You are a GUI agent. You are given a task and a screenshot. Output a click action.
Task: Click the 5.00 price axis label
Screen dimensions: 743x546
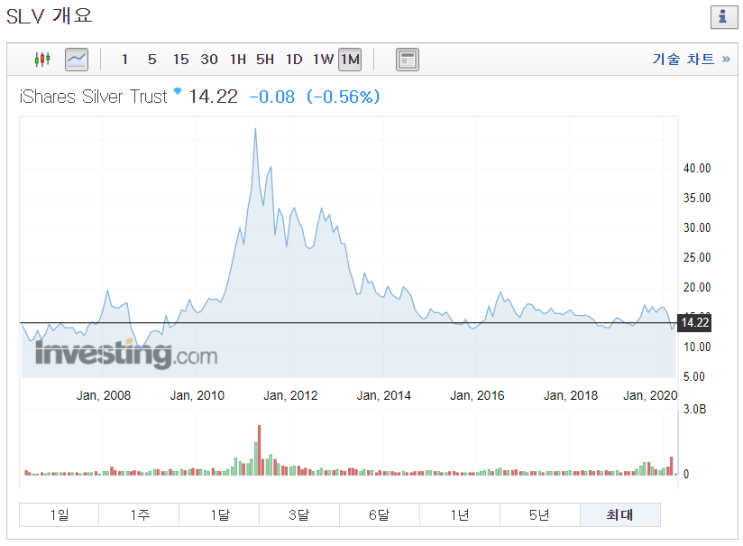(694, 377)
